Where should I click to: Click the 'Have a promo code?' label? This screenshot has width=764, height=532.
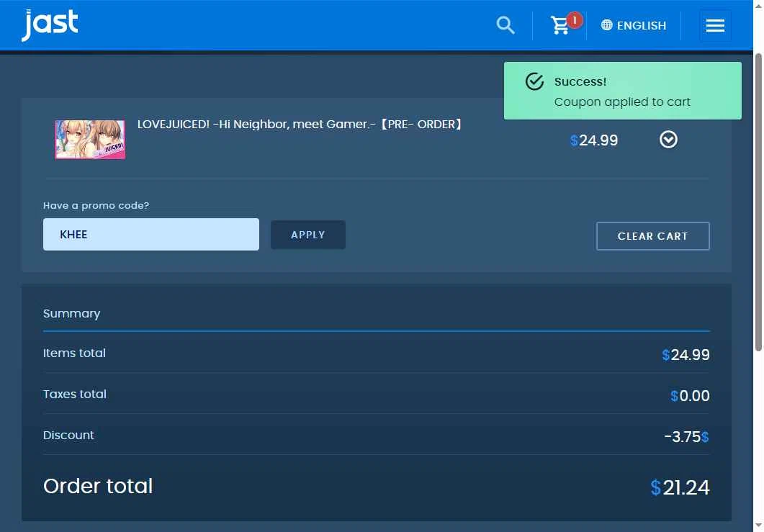pos(96,206)
